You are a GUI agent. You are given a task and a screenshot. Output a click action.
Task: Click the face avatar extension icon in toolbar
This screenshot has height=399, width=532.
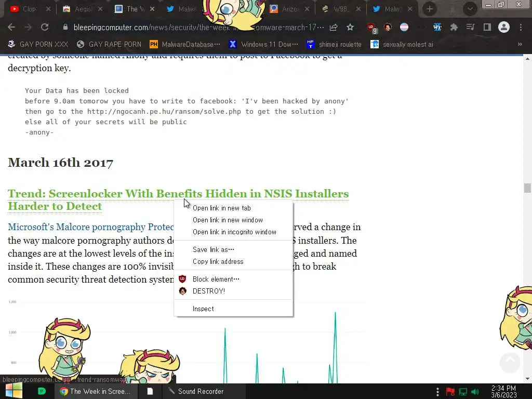pyautogui.click(x=388, y=27)
